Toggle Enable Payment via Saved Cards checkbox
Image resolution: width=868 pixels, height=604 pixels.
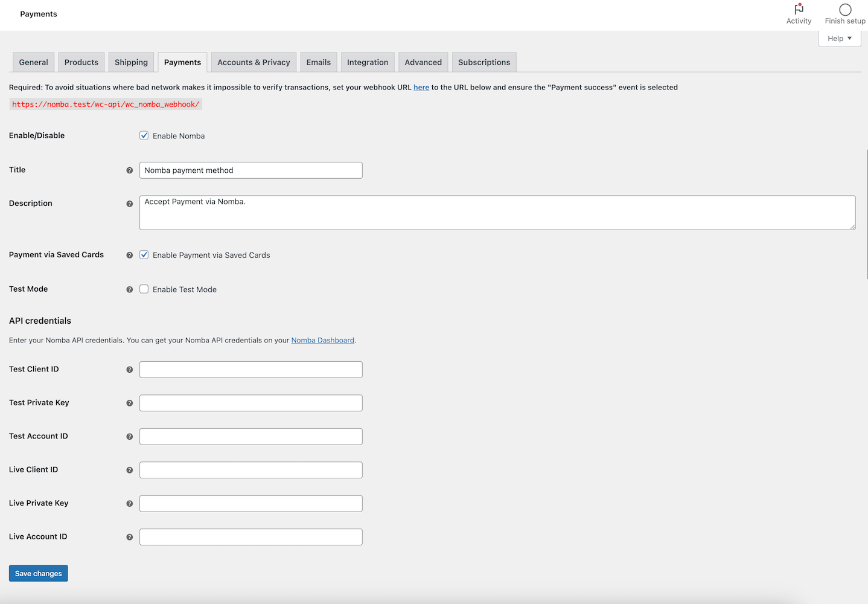[x=144, y=255]
